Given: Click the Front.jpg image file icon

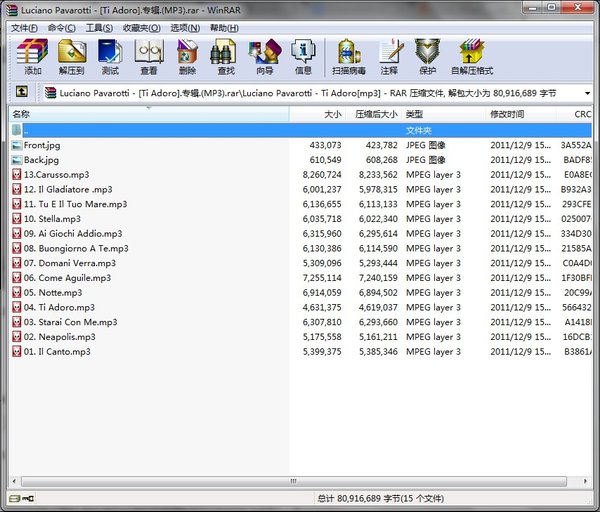Looking at the screenshot, I should [16, 145].
